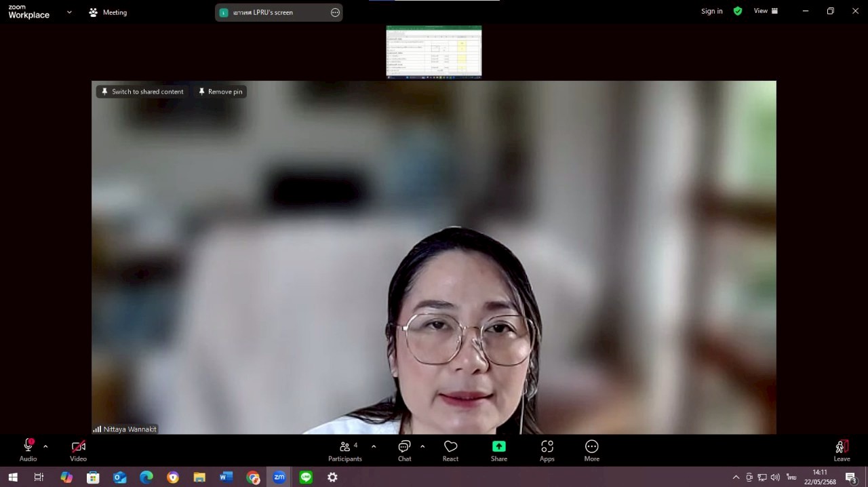Expand audio options arrow next to Audio
Screen dimensions: 868x487
tap(45, 446)
